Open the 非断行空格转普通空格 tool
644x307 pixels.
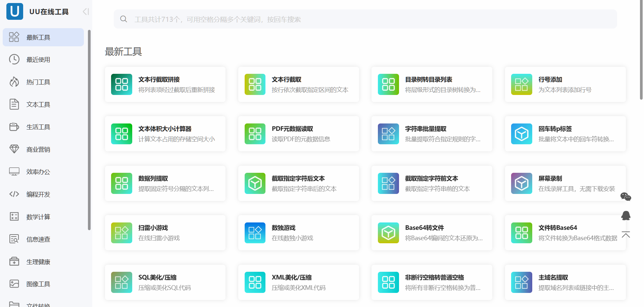tap(432, 282)
